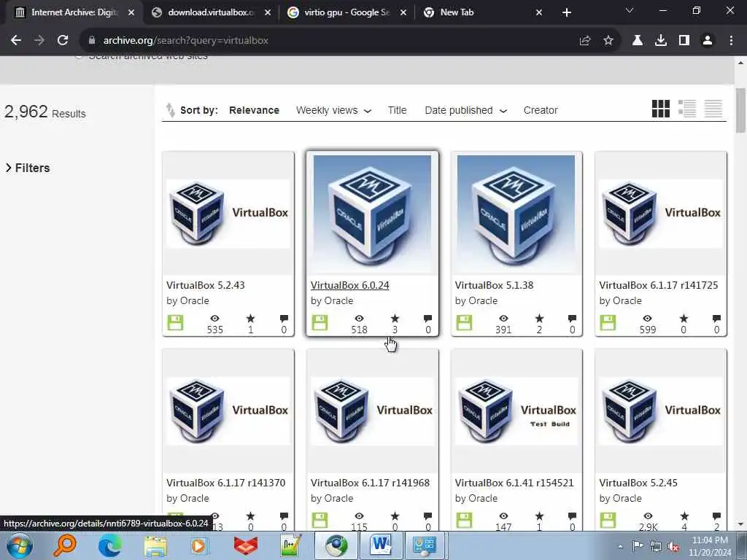This screenshot has height=560, width=747.
Task: Switch to tile grid view
Action: pyautogui.click(x=661, y=109)
